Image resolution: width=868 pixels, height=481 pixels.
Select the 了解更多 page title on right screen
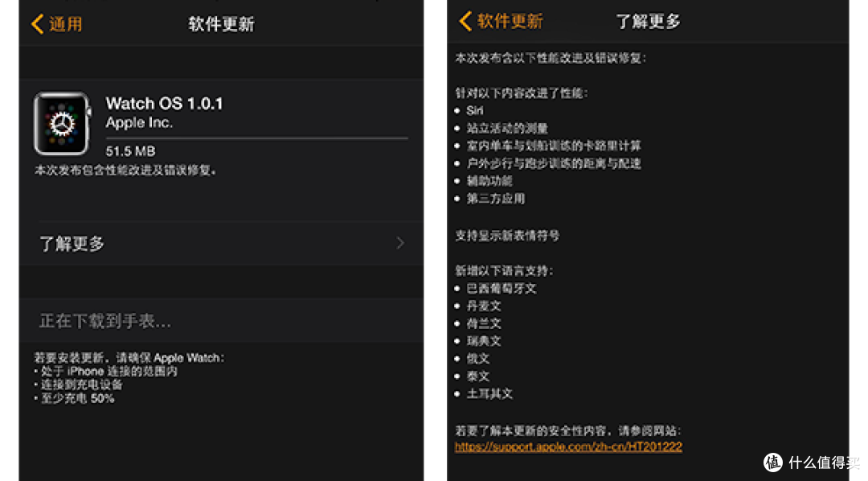click(x=649, y=22)
